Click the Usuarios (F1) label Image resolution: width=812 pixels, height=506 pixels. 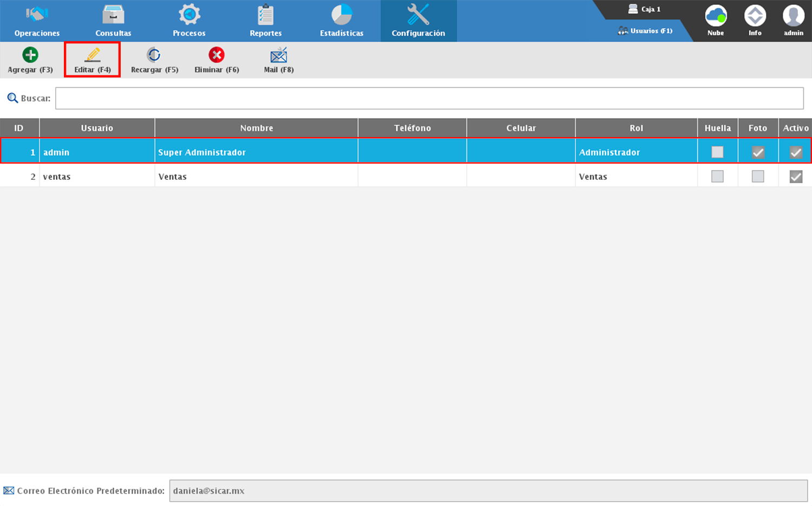point(651,31)
